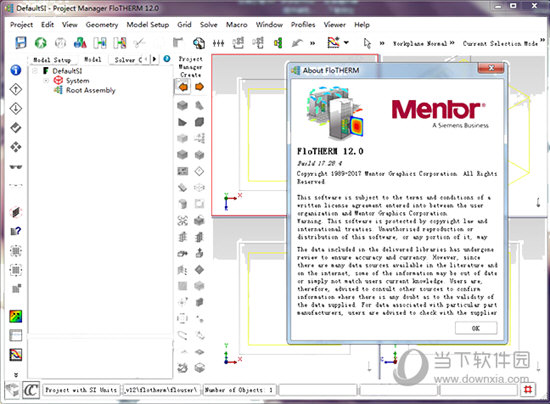Click the colored plot chart icon in toolbar
550x404 pixels.
tap(333, 42)
